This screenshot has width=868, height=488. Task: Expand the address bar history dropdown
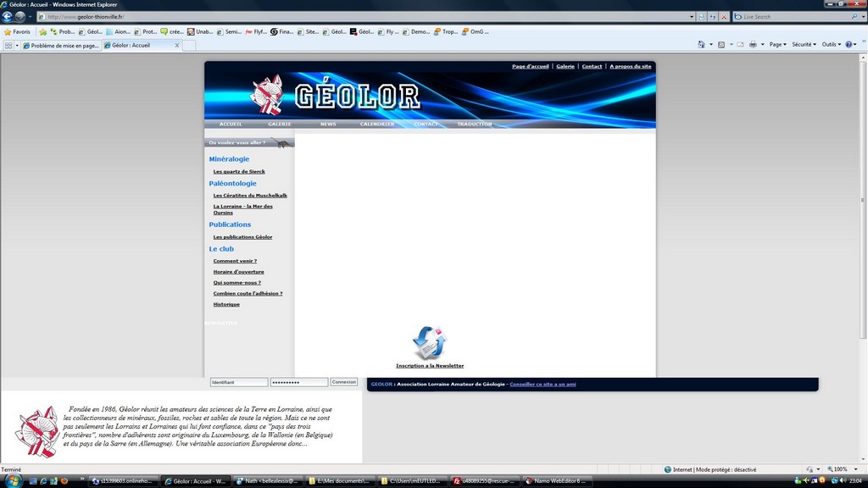(692, 17)
